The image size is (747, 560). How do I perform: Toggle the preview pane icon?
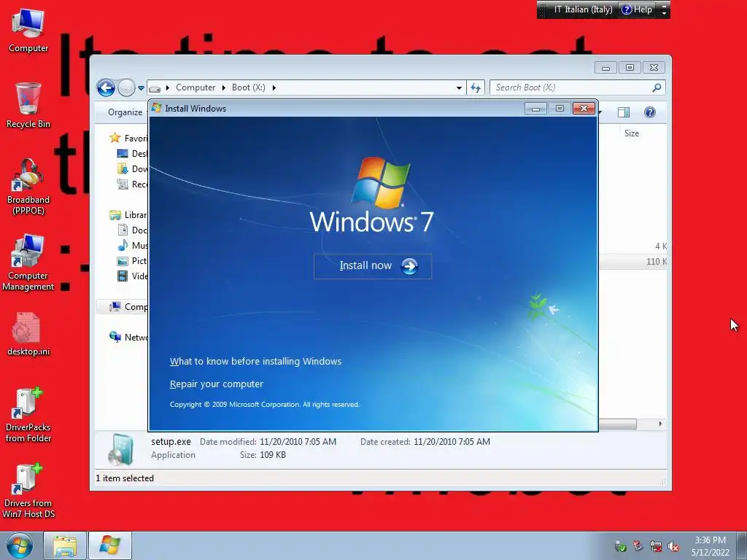coord(624,112)
